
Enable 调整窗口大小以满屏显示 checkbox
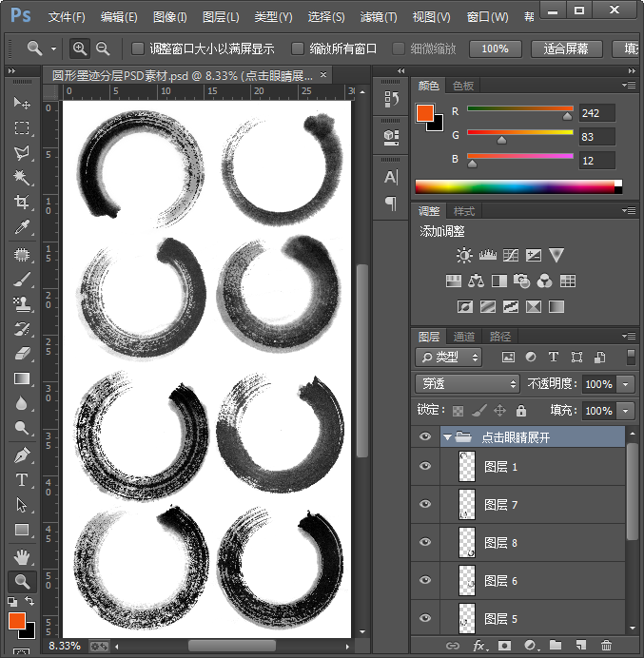138,48
